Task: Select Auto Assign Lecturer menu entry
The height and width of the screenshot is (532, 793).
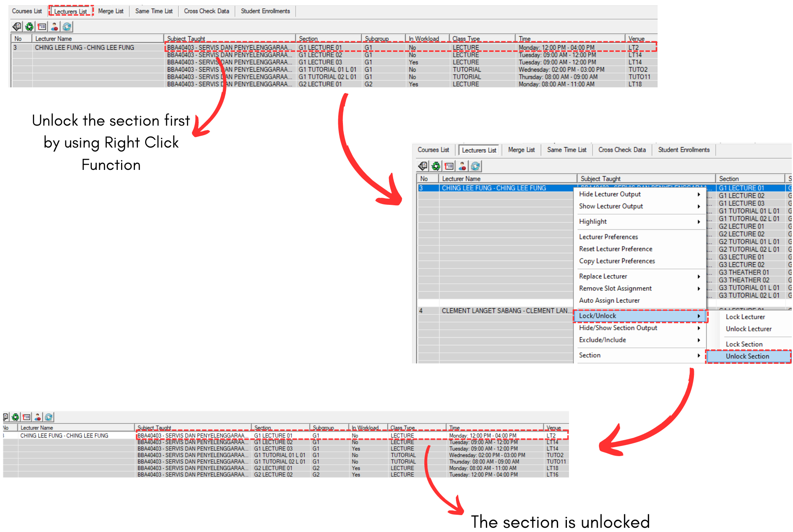Action: (x=610, y=301)
